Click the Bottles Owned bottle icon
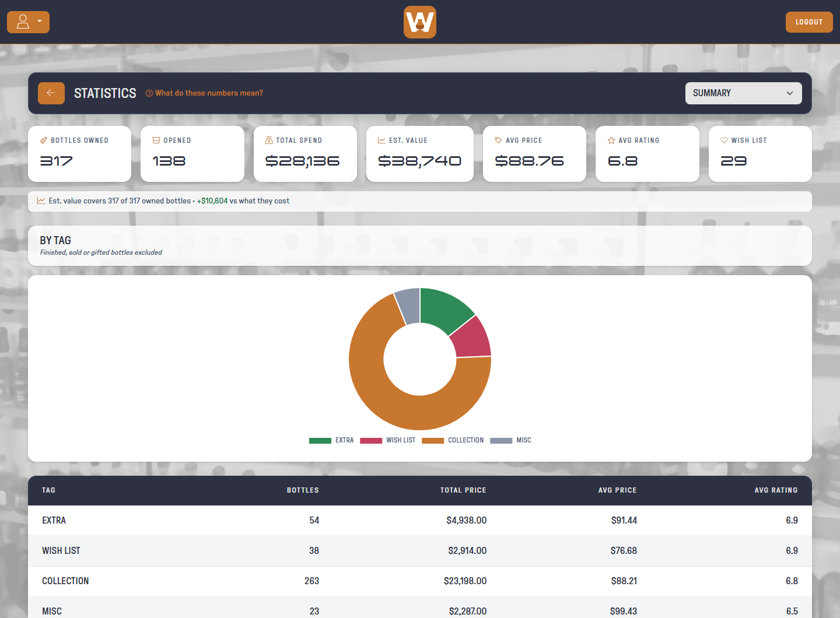 pos(44,141)
